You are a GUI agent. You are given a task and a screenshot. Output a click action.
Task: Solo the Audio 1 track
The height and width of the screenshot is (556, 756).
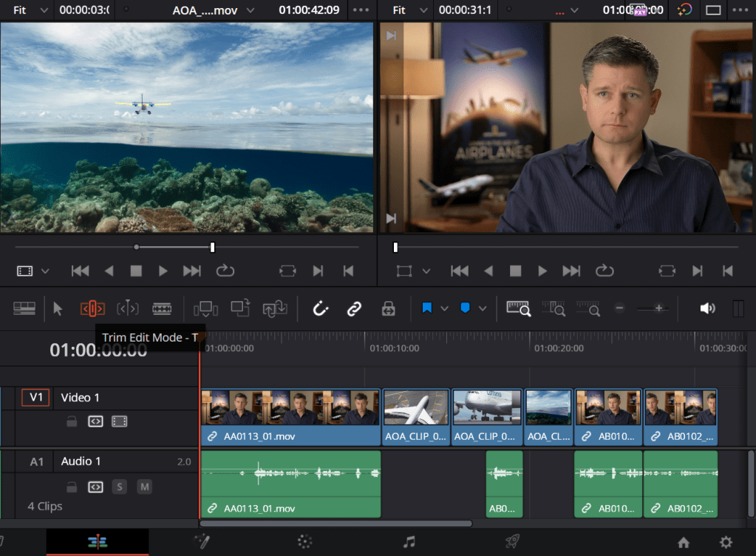119,487
